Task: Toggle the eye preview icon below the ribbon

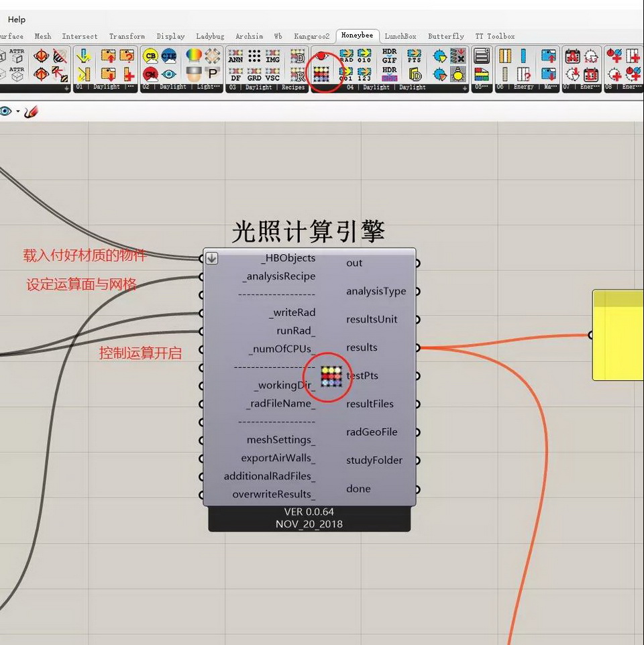Action: coord(5,111)
